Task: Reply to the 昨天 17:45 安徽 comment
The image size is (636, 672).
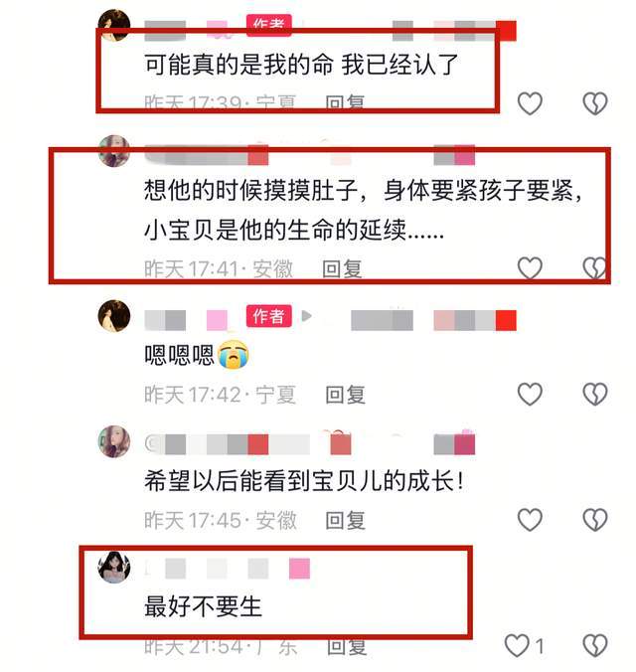Action: [345, 521]
